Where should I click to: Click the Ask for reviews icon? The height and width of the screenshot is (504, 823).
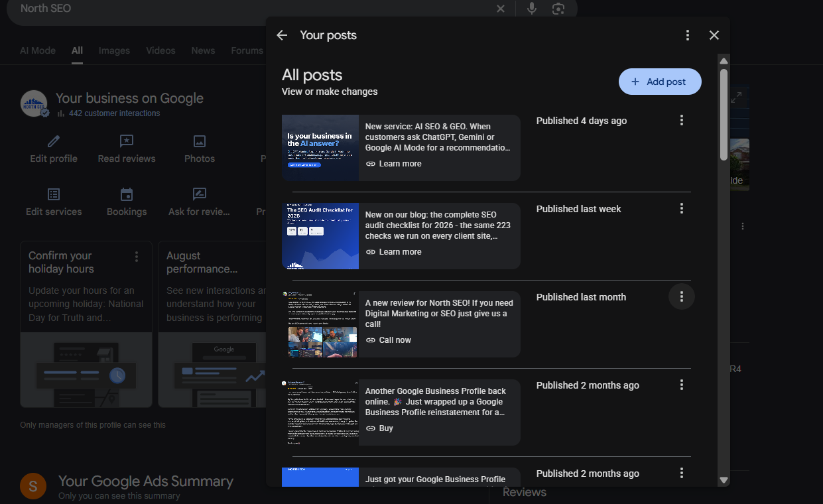coord(200,194)
